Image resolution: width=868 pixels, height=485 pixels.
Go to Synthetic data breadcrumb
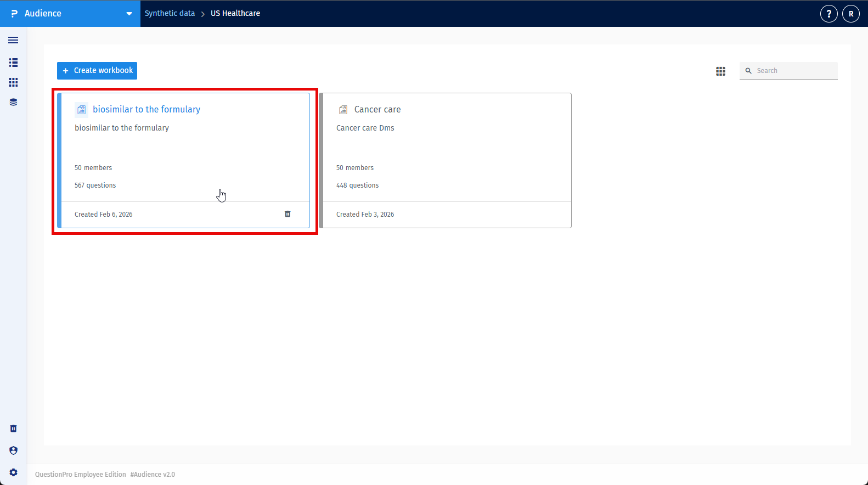(170, 13)
